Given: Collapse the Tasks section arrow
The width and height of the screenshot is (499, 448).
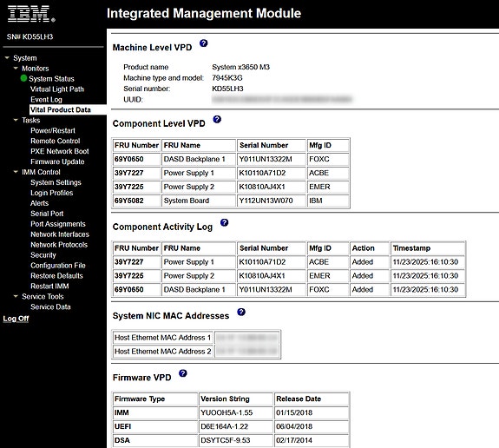Looking at the screenshot, I should click(16, 120).
